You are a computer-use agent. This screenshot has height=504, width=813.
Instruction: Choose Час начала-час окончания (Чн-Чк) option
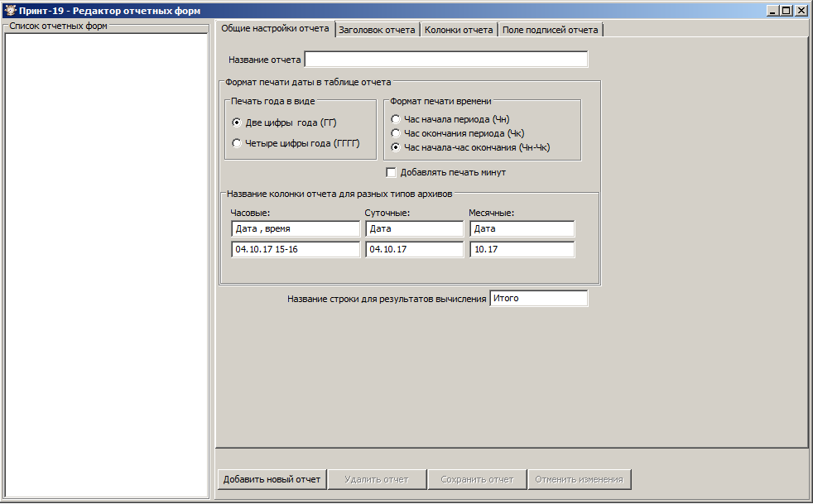tap(397, 147)
